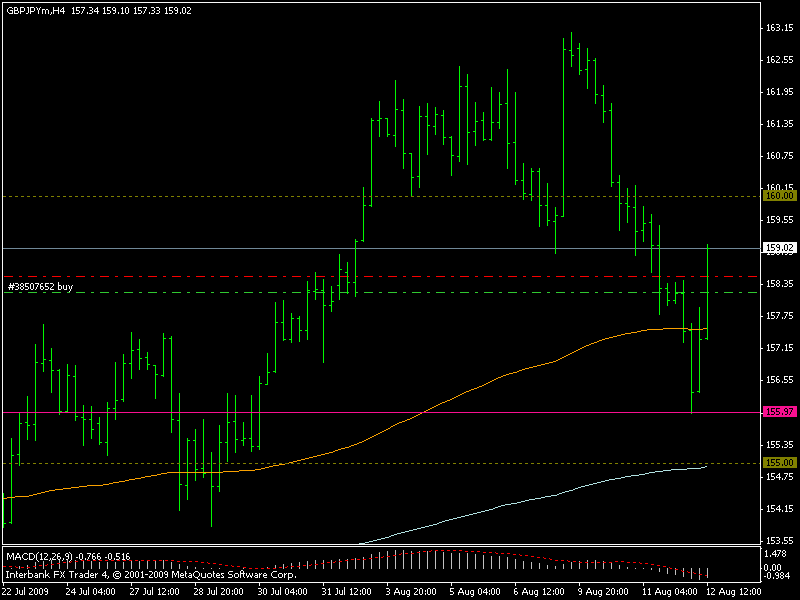
Task: Click the 22 Jul 2009 date label
Action: point(27,591)
